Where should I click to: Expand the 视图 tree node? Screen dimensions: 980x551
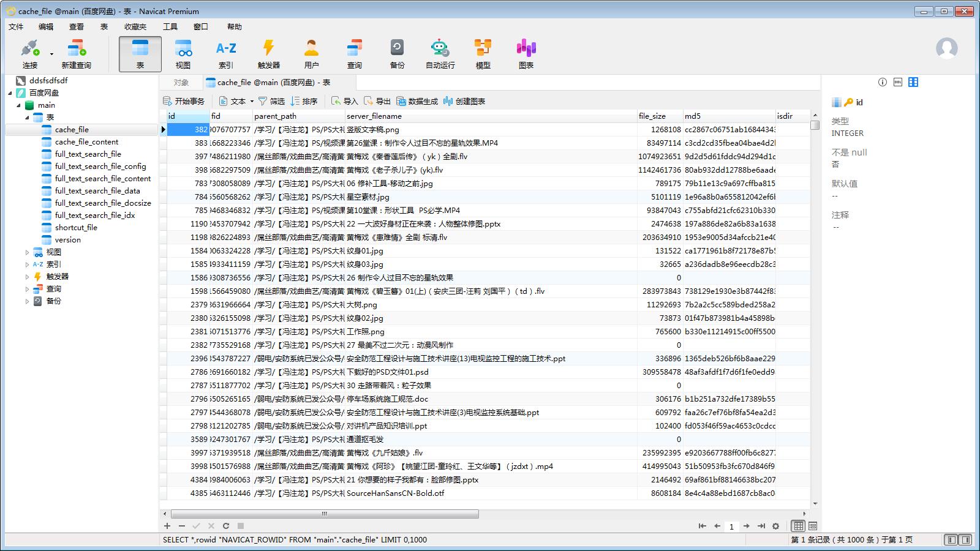pyautogui.click(x=27, y=252)
